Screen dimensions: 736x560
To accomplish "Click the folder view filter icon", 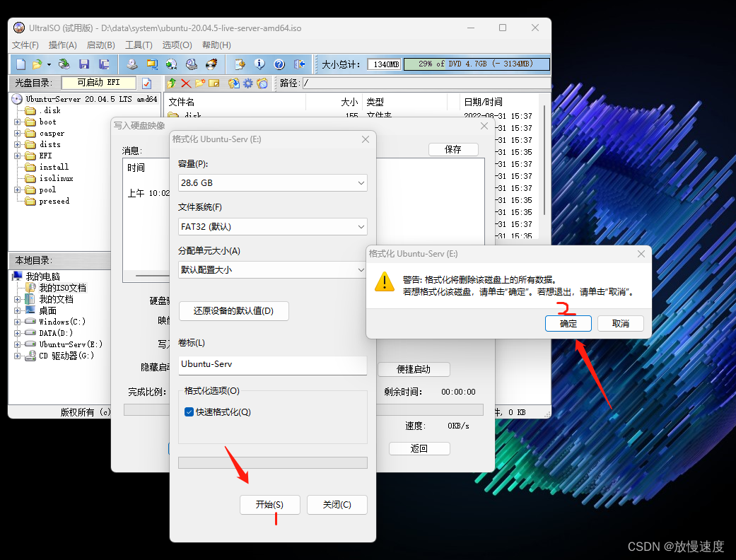I will [262, 83].
